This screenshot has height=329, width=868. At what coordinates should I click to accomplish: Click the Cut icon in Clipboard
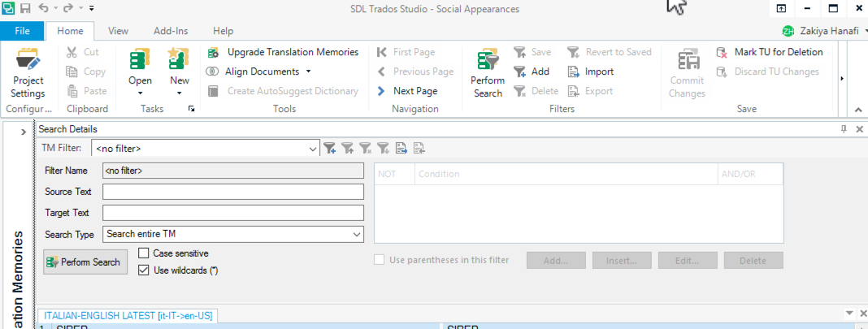(72, 52)
